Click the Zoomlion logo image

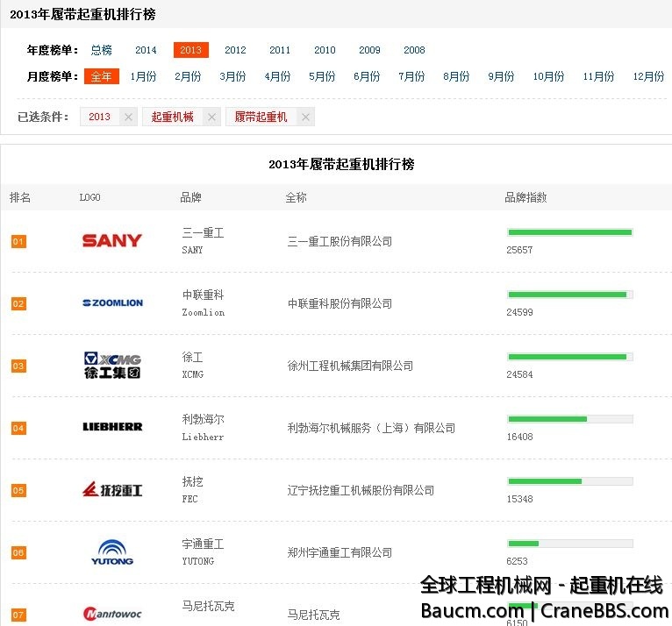[111, 302]
